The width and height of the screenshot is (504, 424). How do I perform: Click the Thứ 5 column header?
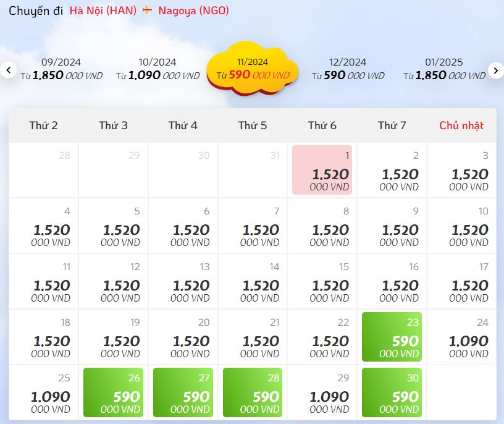253,125
